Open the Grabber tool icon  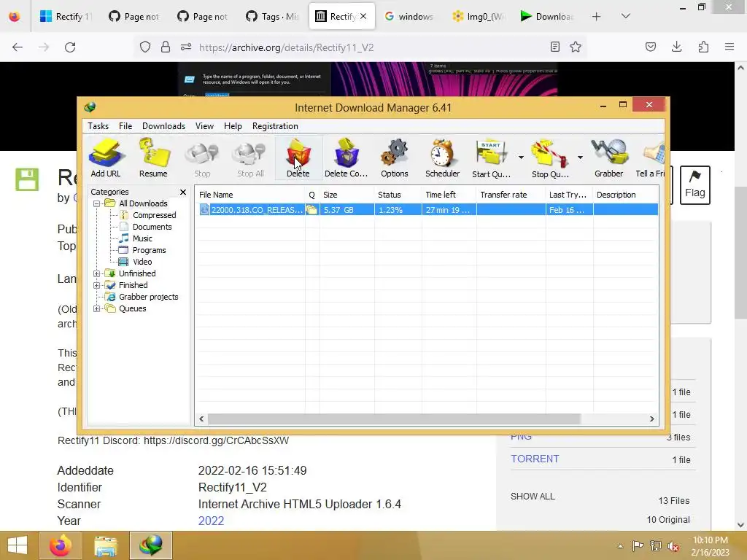(x=609, y=157)
